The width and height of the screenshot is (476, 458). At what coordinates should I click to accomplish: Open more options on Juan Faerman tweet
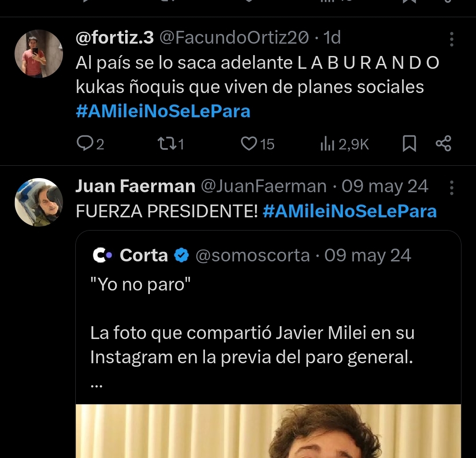(451, 187)
